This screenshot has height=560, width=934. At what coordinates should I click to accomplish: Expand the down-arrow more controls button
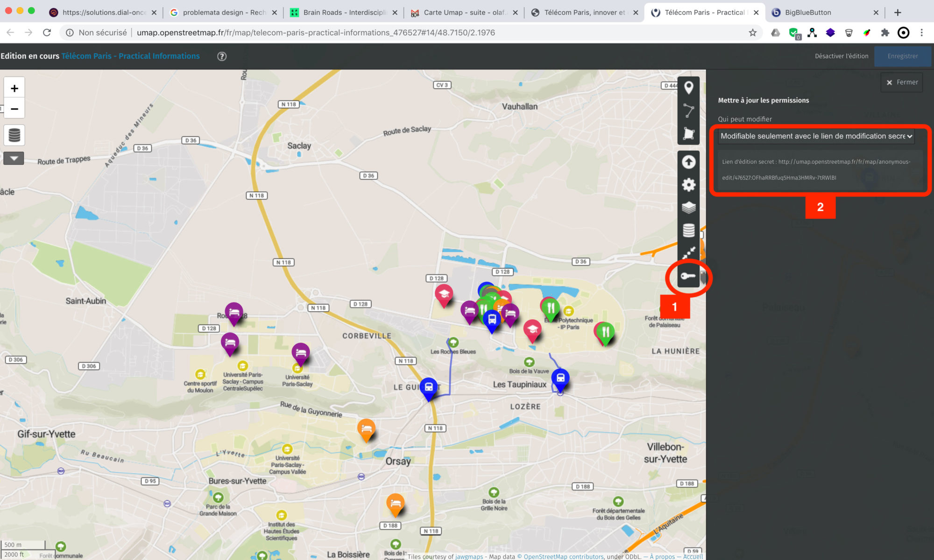pos(14,159)
